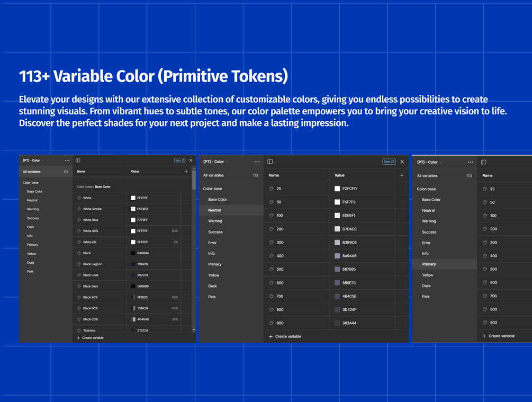Open Pale group in left panel sidebar
Image resolution: width=532 pixels, height=402 pixels.
click(30, 271)
